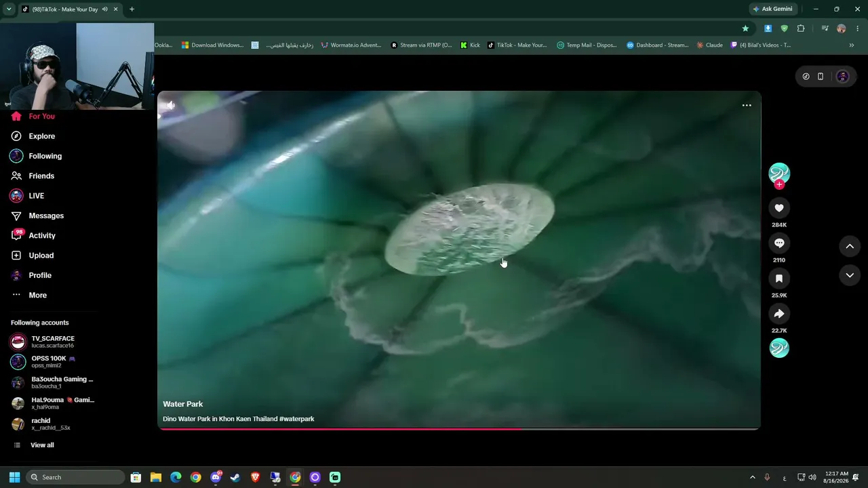The image size is (868, 488).
Task: Open the Download Windows bookmark
Action: [212, 45]
